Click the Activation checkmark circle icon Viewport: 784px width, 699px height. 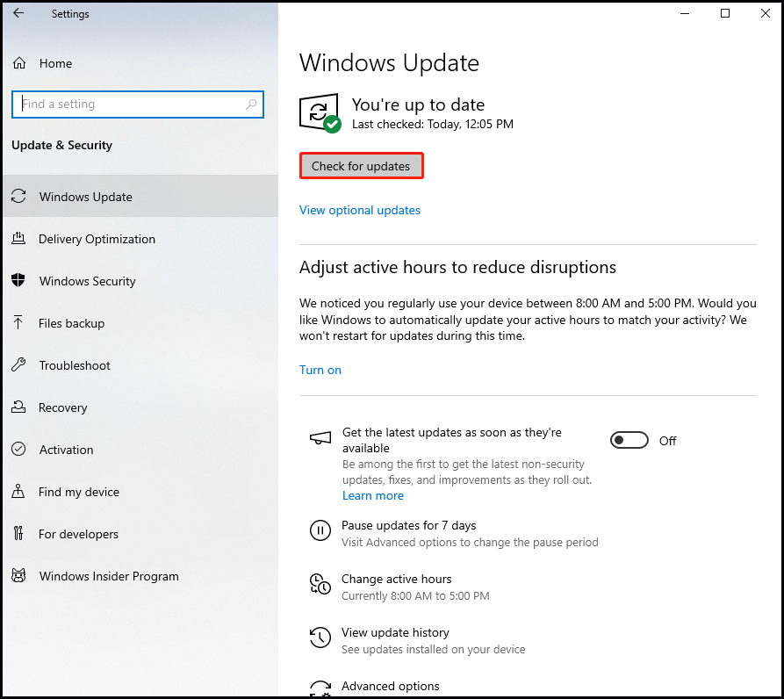(x=18, y=449)
